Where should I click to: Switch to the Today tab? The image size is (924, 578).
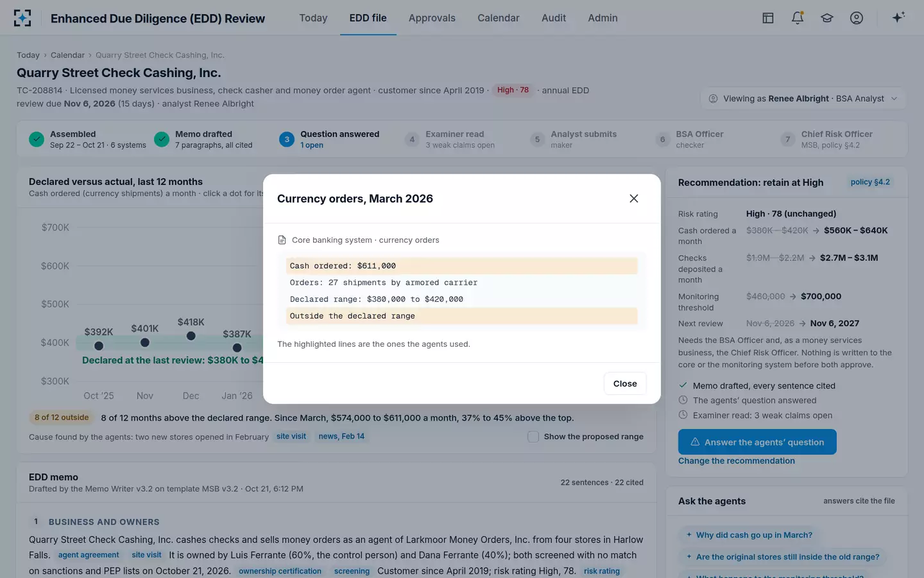tap(313, 18)
